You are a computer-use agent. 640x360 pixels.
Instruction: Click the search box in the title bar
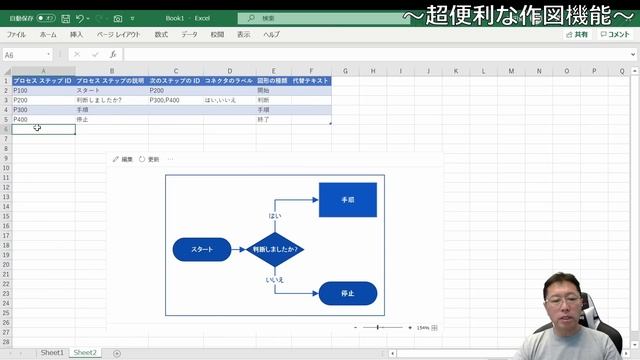tap(323, 18)
